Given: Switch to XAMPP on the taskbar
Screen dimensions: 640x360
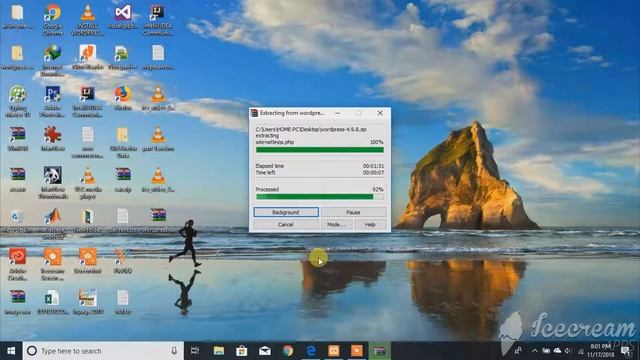Looking at the screenshot, I should pyautogui.click(x=334, y=351).
